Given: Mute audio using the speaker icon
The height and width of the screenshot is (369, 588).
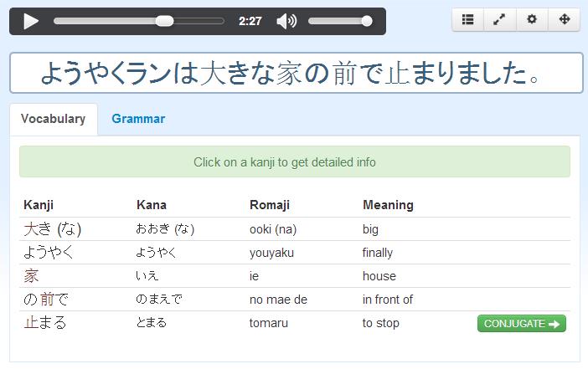Looking at the screenshot, I should (x=286, y=22).
